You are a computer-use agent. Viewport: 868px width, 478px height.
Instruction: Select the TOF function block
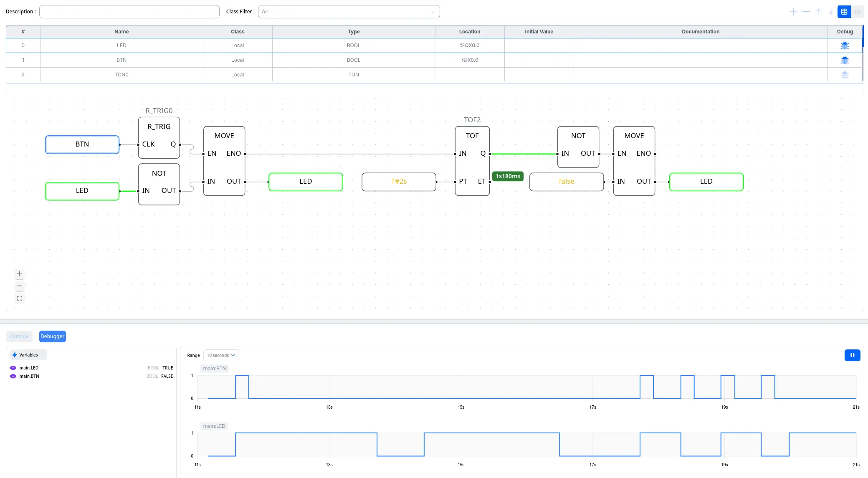(472, 161)
